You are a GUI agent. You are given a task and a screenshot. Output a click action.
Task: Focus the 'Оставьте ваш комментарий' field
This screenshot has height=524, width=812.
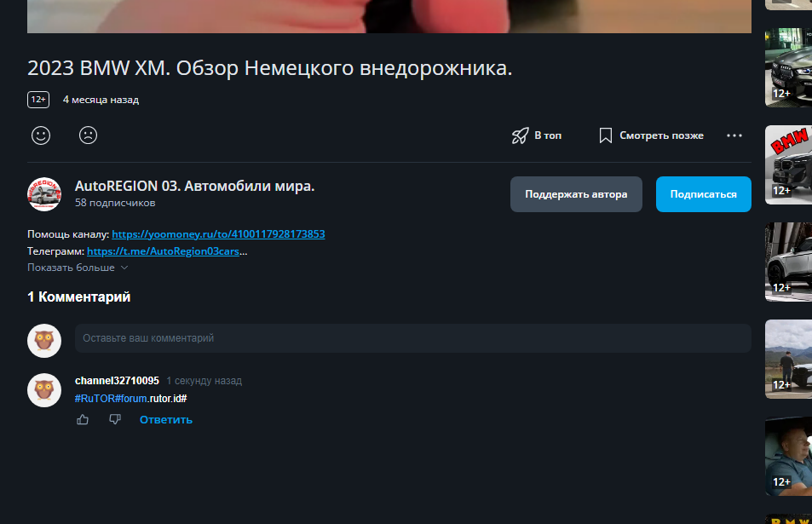click(x=413, y=338)
